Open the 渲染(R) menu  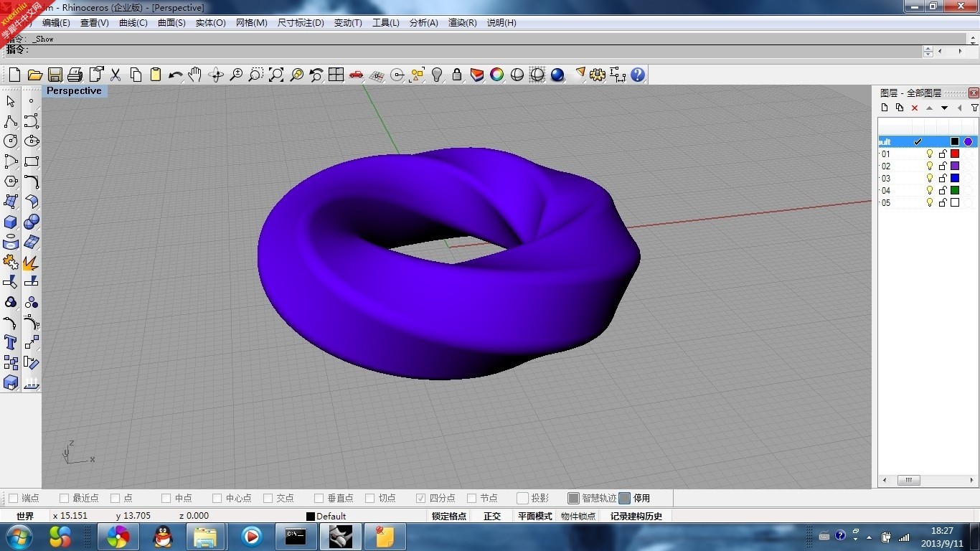(463, 23)
